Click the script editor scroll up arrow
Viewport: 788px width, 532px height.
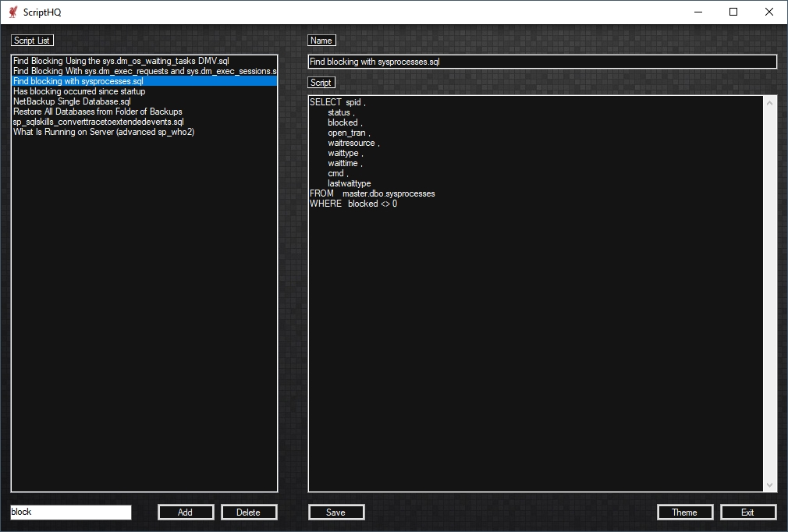point(770,103)
